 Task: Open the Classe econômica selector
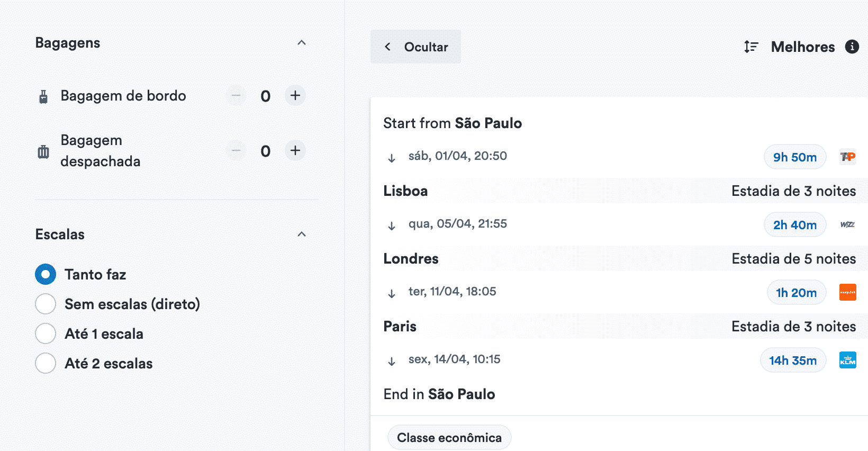coord(449,437)
